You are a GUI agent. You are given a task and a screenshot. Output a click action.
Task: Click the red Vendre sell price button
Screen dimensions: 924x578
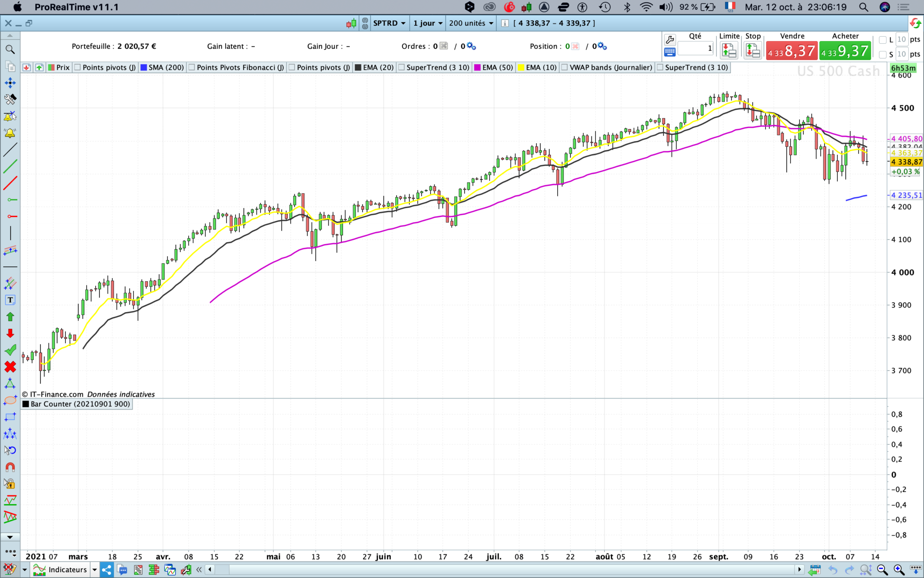click(x=791, y=51)
